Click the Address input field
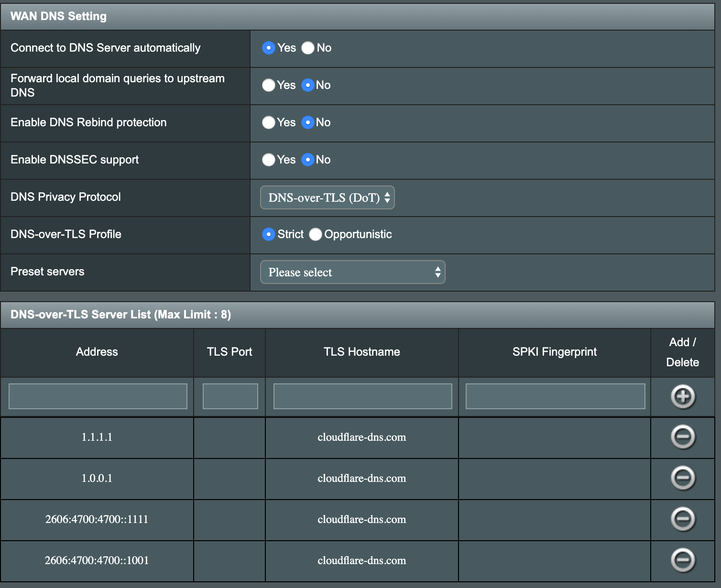 [x=98, y=396]
